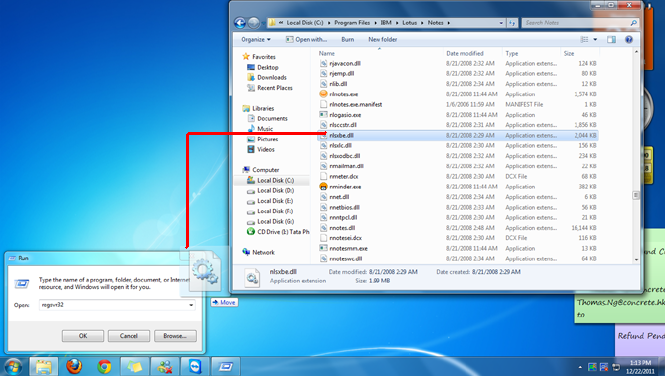The image size is (665, 376).
Task: Open the Organize menu
Action: click(x=256, y=39)
